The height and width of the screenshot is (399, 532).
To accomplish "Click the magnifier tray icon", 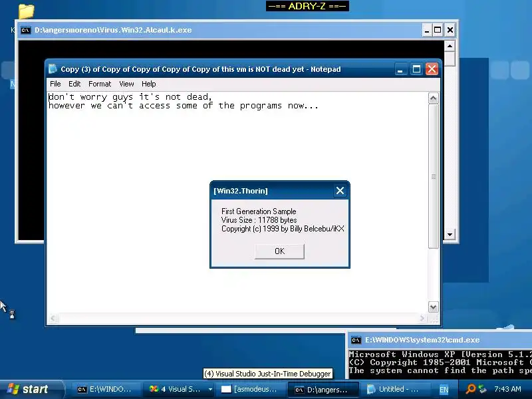I will coord(470,389).
